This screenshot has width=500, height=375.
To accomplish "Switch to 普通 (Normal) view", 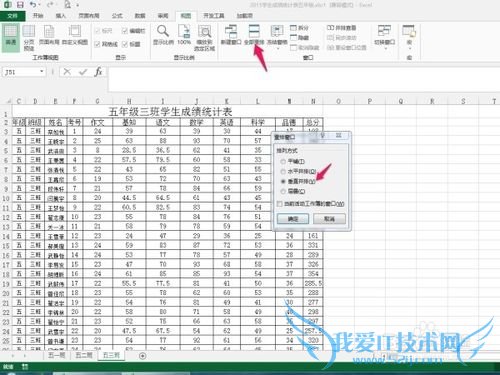I will tap(10, 37).
